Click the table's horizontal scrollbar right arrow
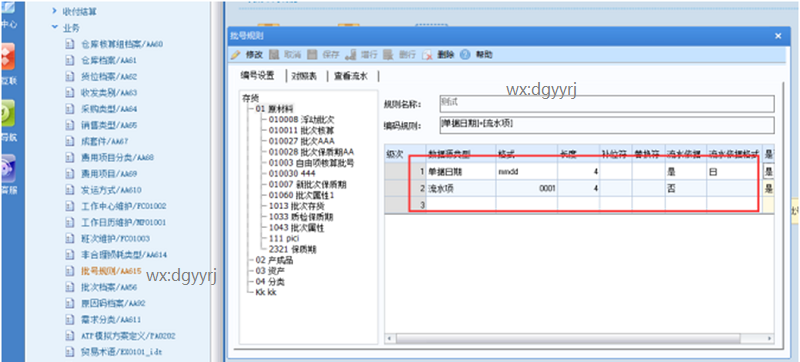This screenshot has height=362, width=800. pos(770,338)
